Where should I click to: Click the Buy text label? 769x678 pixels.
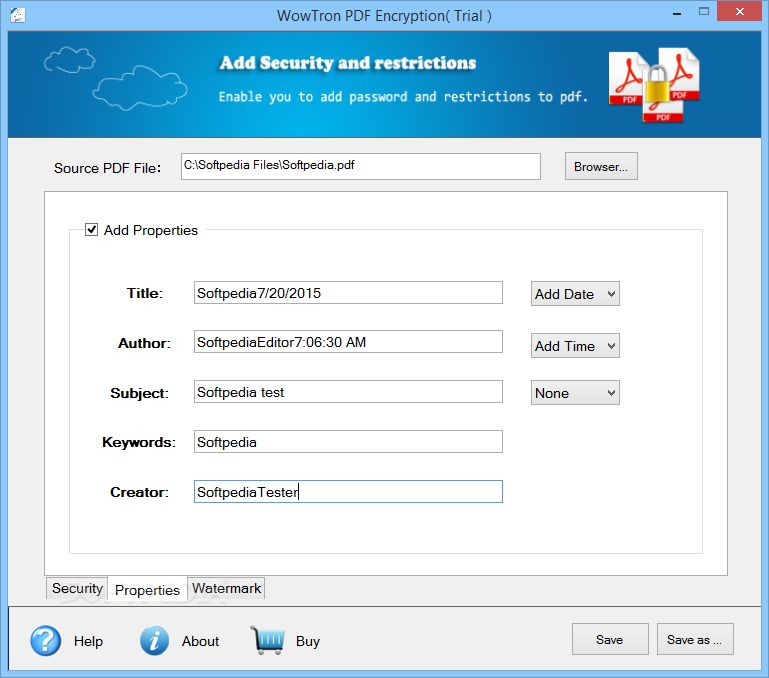coord(308,641)
